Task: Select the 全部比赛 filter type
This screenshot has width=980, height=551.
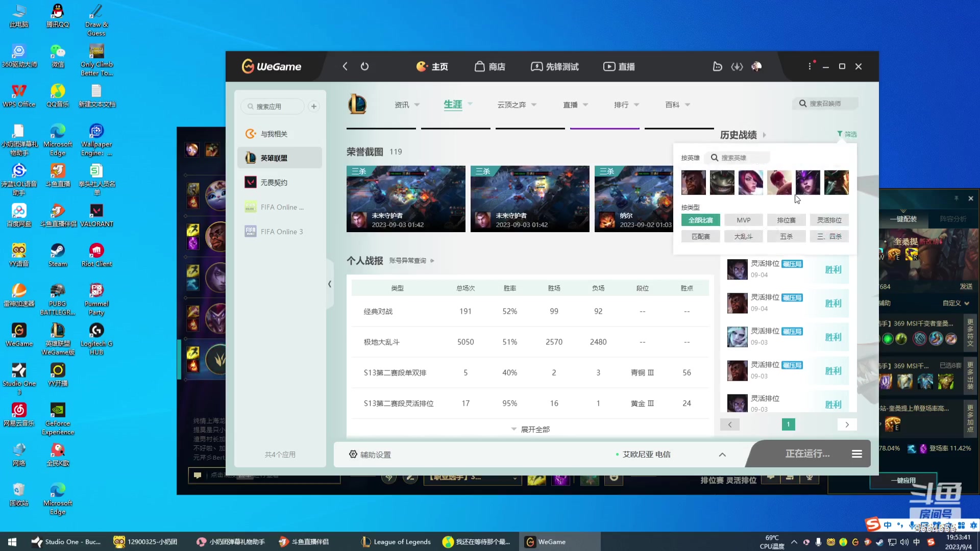Action: (x=701, y=220)
